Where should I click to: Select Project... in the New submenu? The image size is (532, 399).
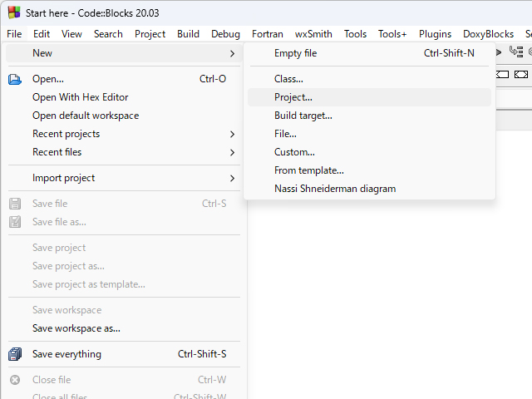(x=369, y=97)
